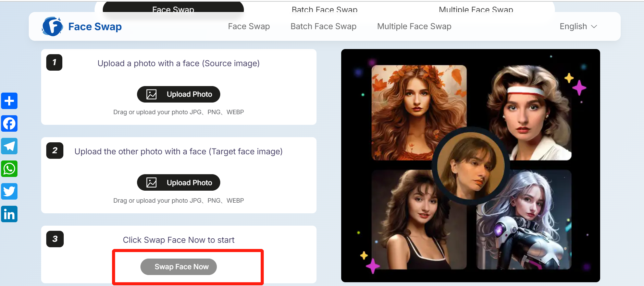The width and height of the screenshot is (644, 286).
Task: Share via the Telegram icon
Action: pyautogui.click(x=9, y=146)
